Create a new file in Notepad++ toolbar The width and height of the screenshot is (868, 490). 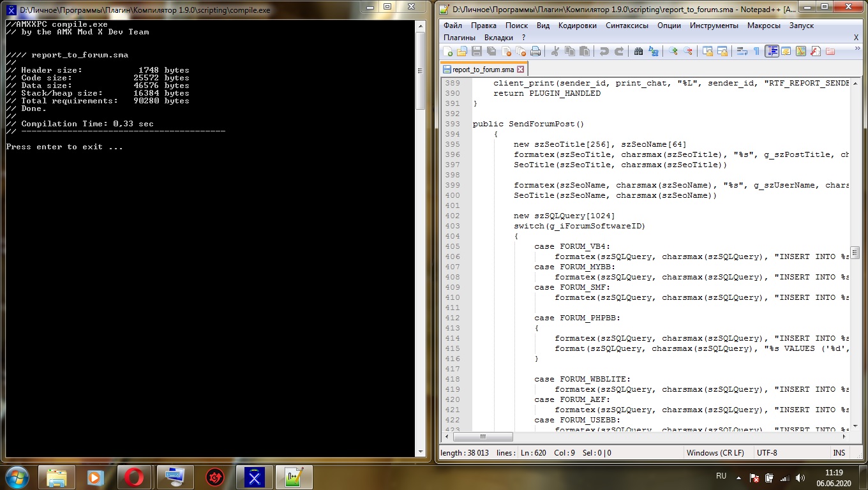[449, 52]
